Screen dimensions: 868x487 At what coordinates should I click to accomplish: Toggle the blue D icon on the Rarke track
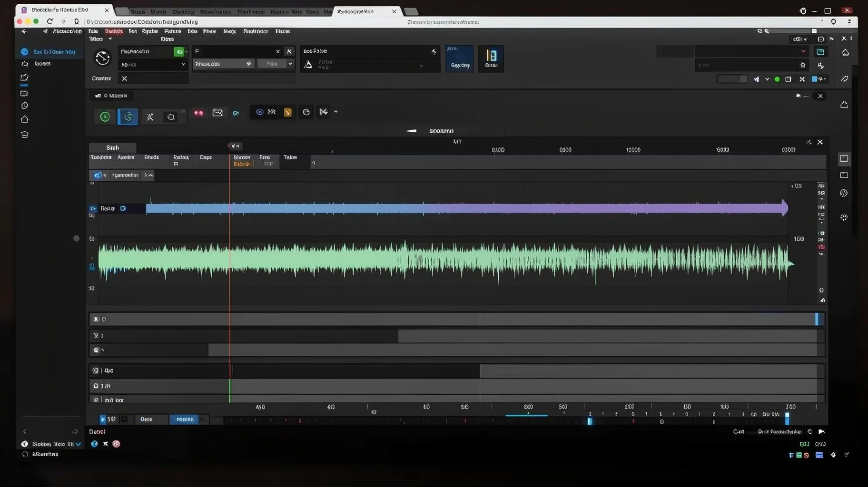coord(123,208)
